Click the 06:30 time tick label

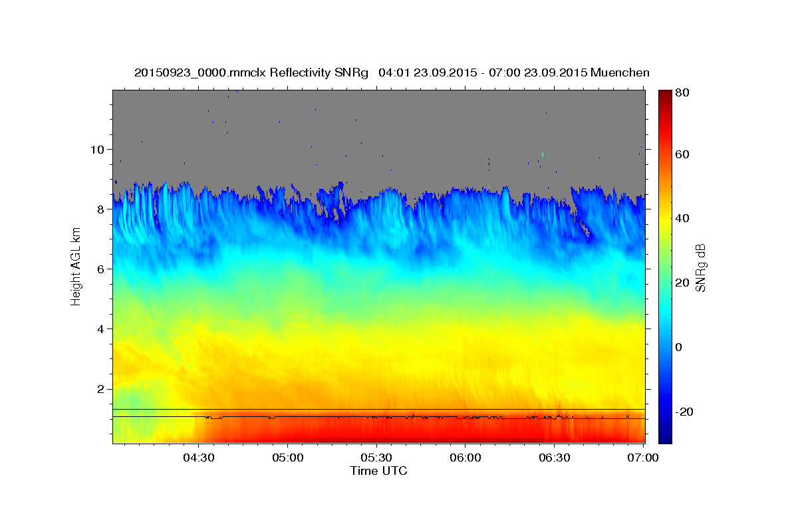pos(555,458)
